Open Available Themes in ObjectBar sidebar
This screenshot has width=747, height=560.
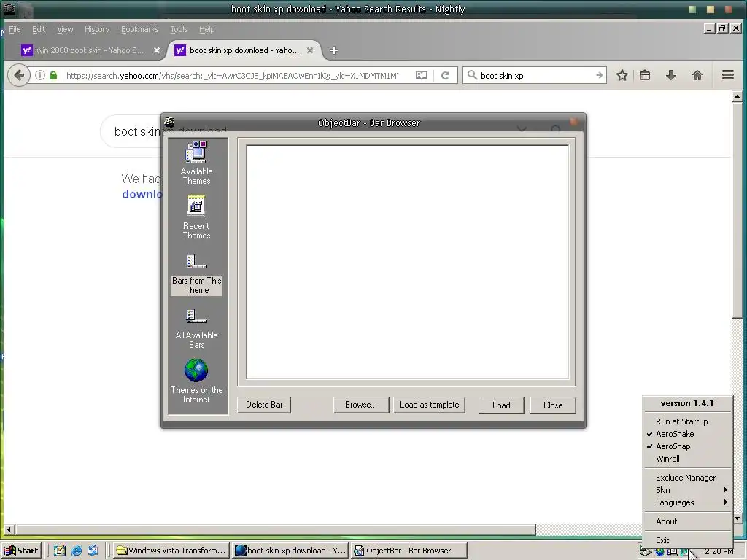tap(196, 163)
